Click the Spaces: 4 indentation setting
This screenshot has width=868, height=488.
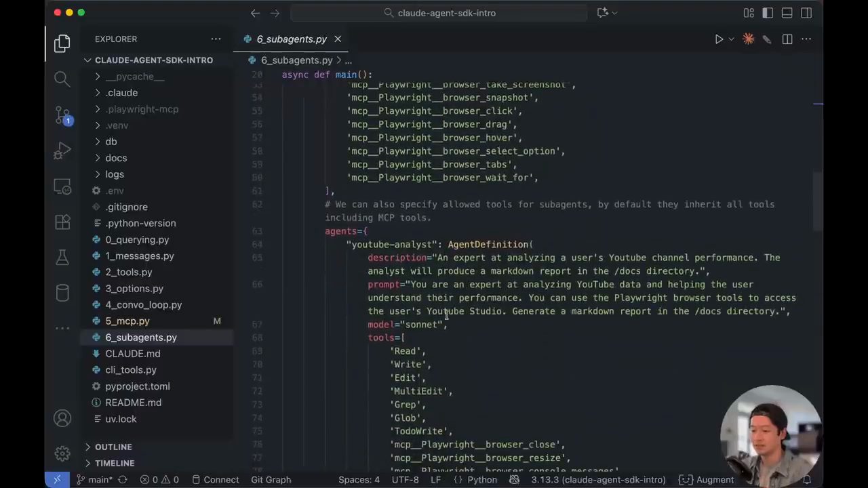pyautogui.click(x=359, y=479)
